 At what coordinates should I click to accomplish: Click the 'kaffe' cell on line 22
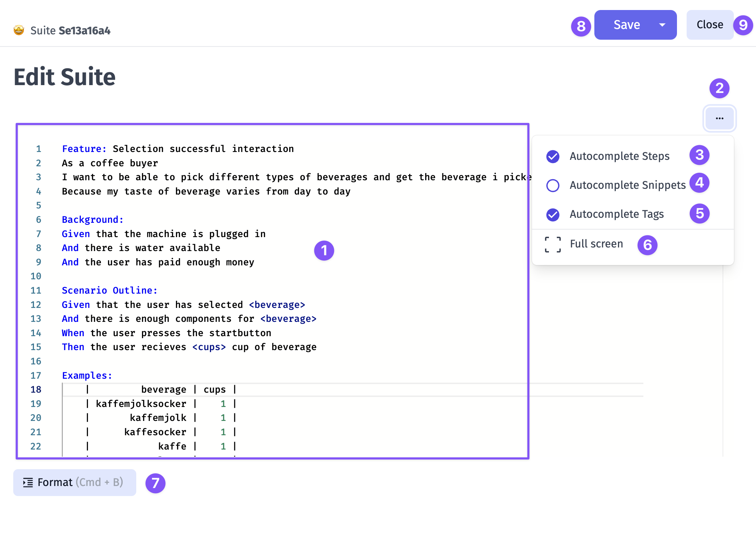172,446
